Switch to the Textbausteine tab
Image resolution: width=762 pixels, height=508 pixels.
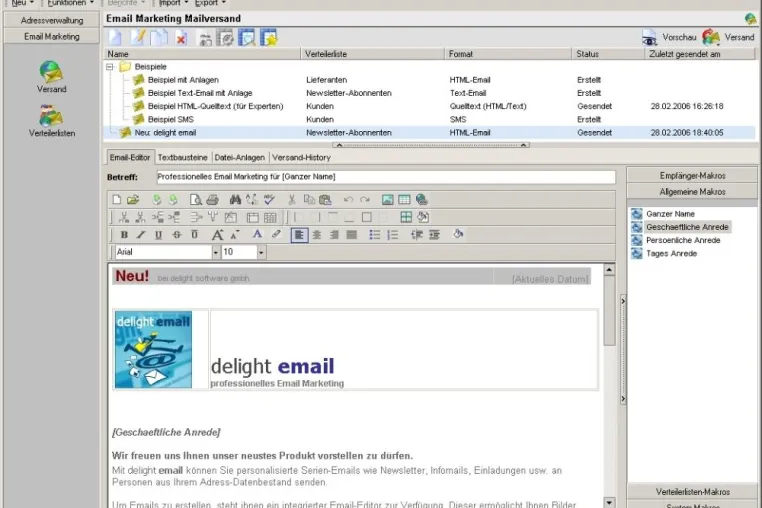click(182, 158)
